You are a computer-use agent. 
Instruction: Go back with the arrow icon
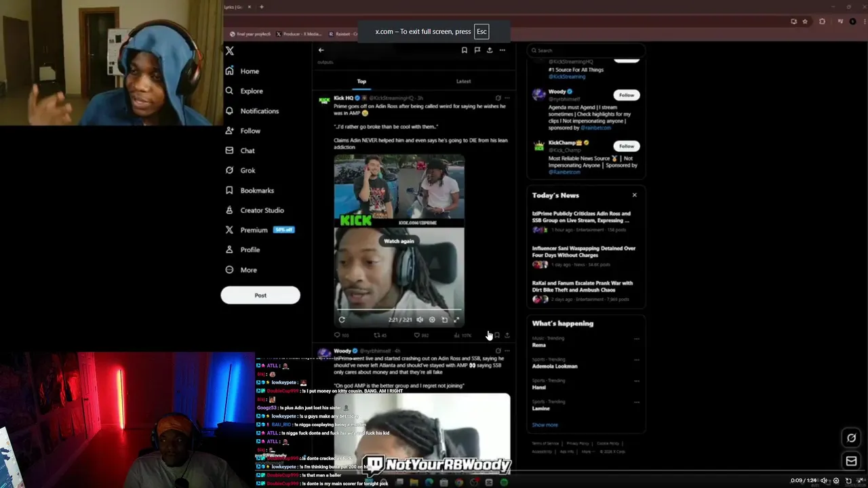[321, 50]
